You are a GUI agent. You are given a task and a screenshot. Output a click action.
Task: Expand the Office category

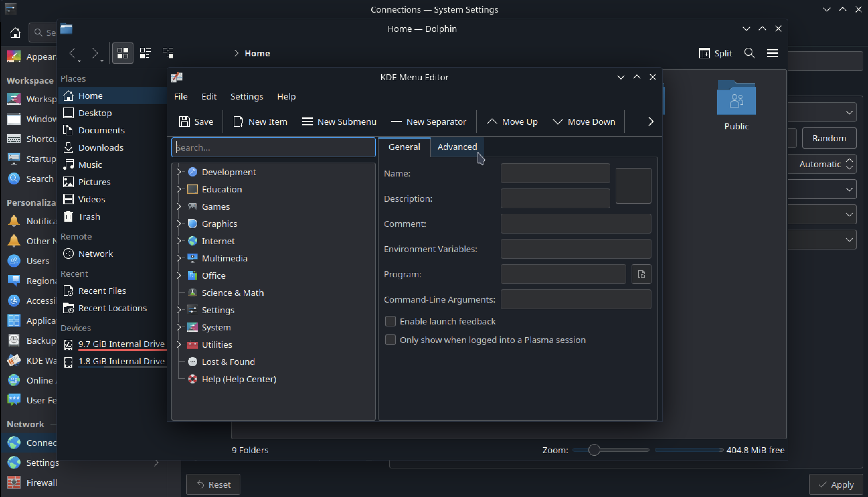pos(178,275)
